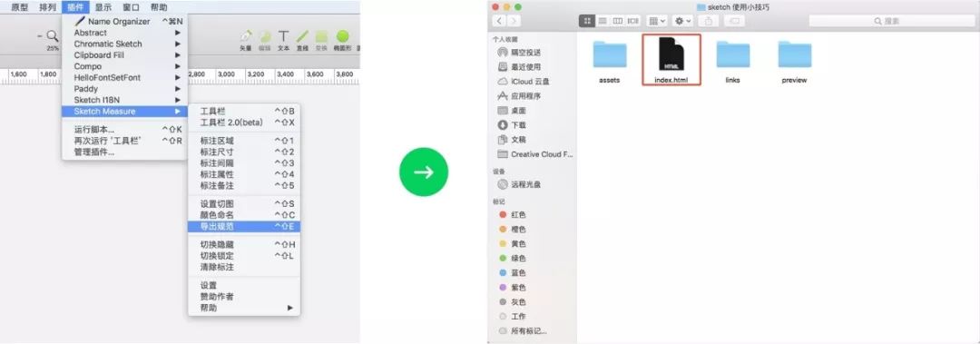980x344 pixels.
Task: Click the Finder share button
Action: (708, 21)
